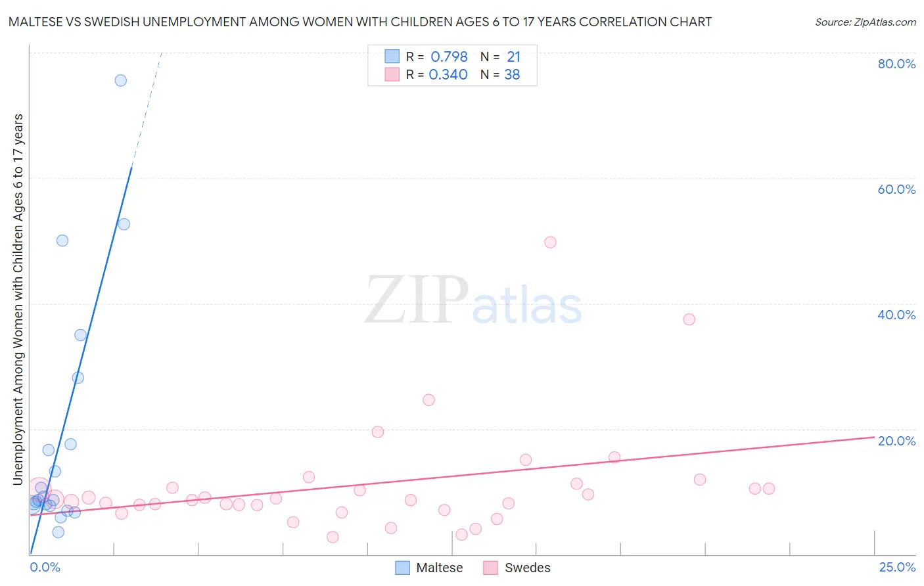Click the Swedes outlier point near 50%

click(551, 242)
